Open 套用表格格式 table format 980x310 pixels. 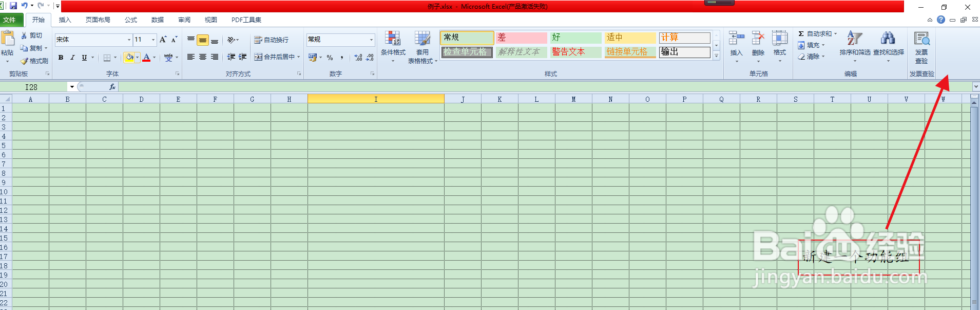pos(422,47)
